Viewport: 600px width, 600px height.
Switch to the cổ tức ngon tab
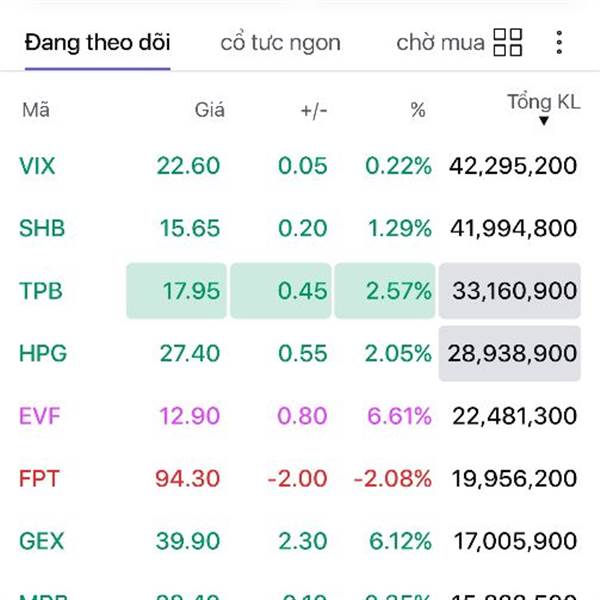pyautogui.click(x=280, y=43)
